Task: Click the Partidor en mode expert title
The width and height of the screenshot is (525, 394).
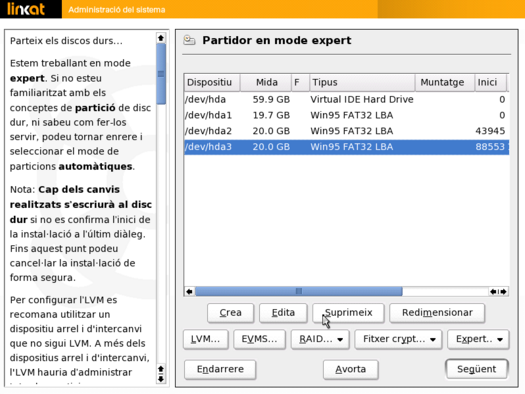Action: pyautogui.click(x=277, y=40)
